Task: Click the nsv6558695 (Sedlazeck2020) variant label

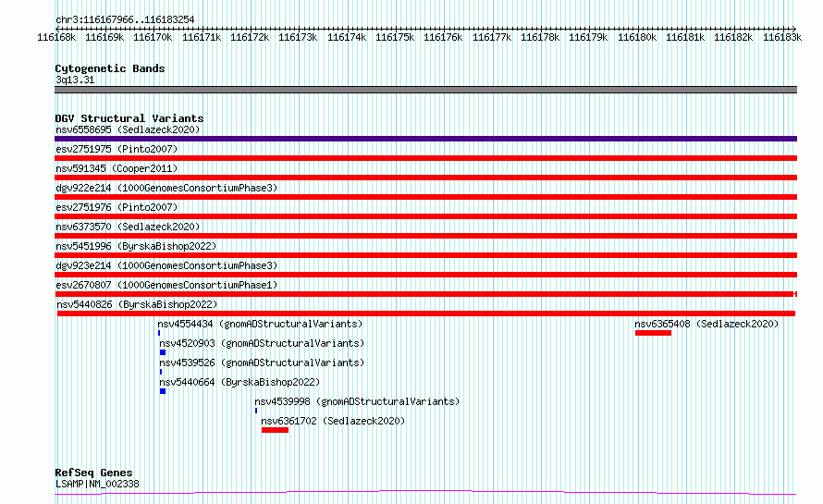Action: 128,129
